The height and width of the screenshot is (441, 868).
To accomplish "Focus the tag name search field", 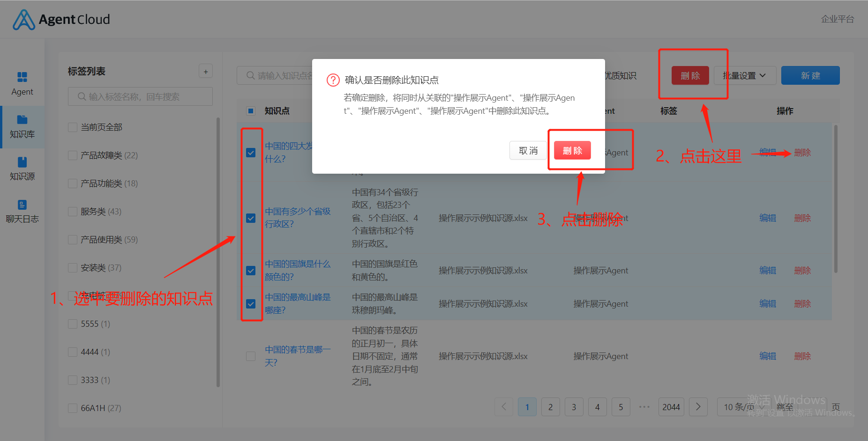I will tap(140, 96).
